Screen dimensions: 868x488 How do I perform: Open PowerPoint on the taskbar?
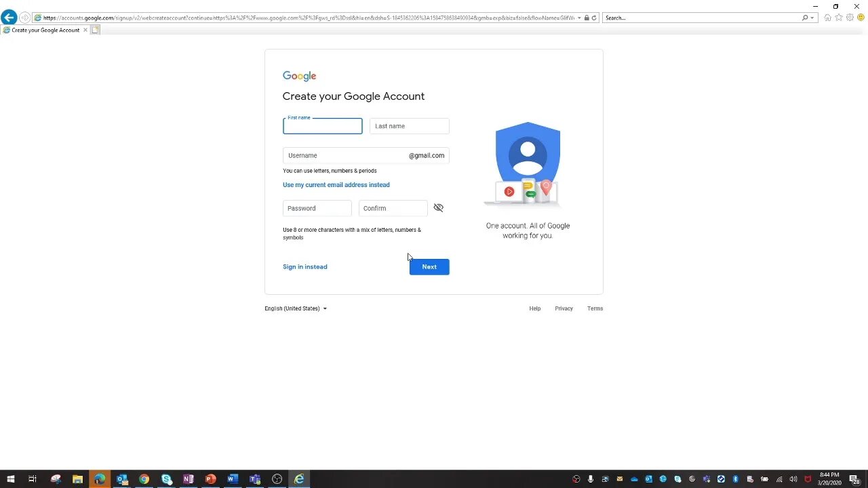pos(210,479)
